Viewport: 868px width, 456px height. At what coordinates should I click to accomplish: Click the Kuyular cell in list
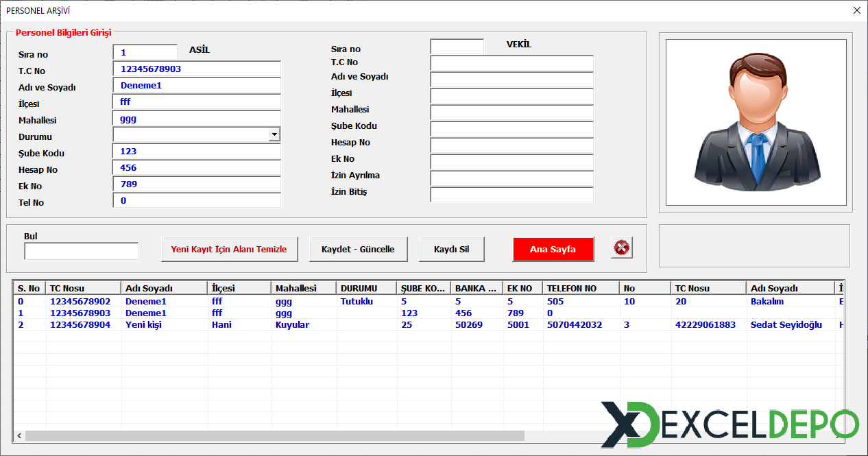click(292, 324)
